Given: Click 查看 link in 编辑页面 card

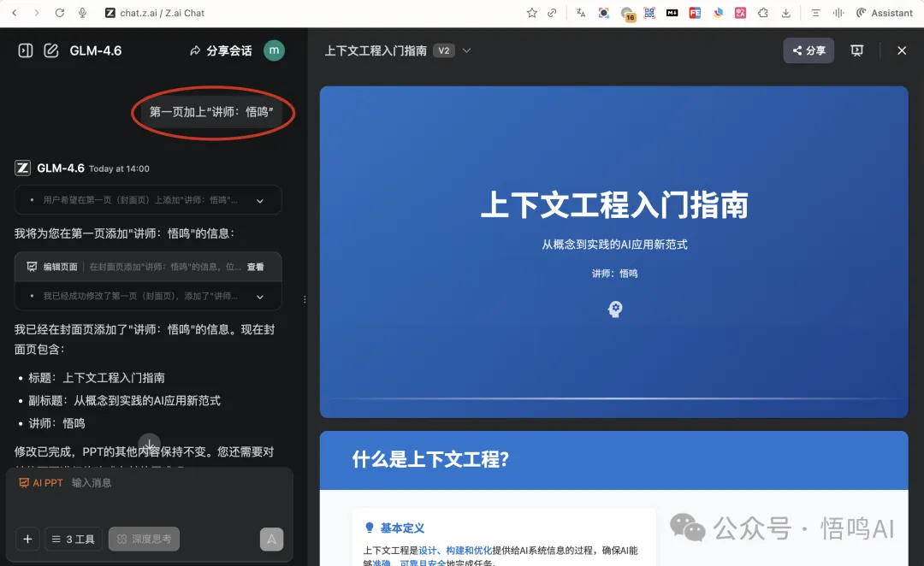Looking at the screenshot, I should (x=255, y=267).
